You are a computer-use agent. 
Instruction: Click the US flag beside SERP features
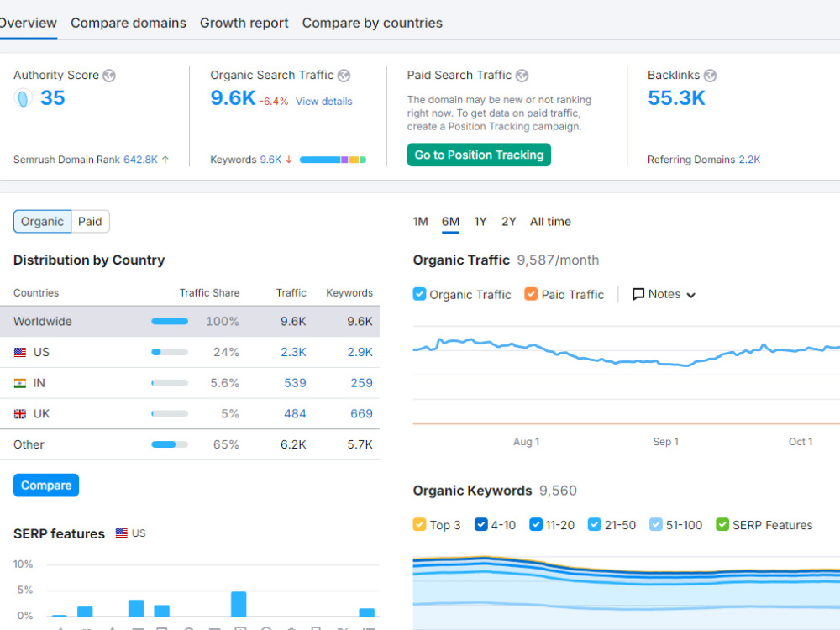click(x=122, y=533)
